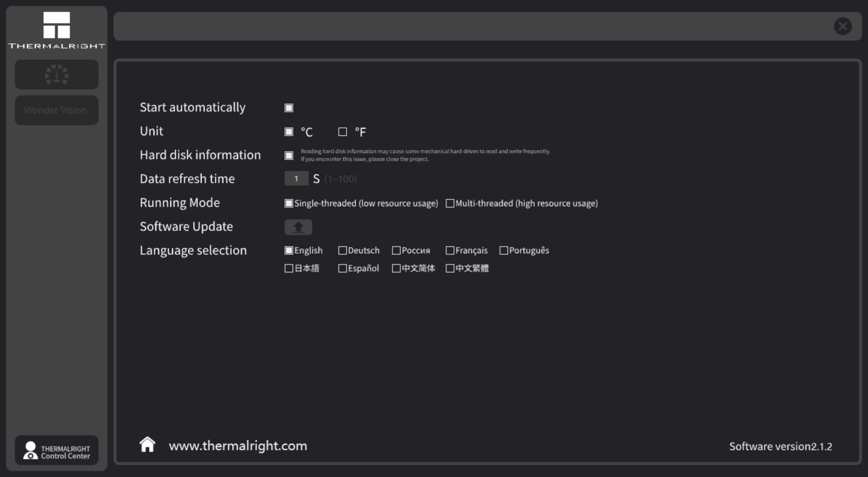Open the dashboard gauge sidebar button
Screen dimensions: 868x477
(x=56, y=75)
